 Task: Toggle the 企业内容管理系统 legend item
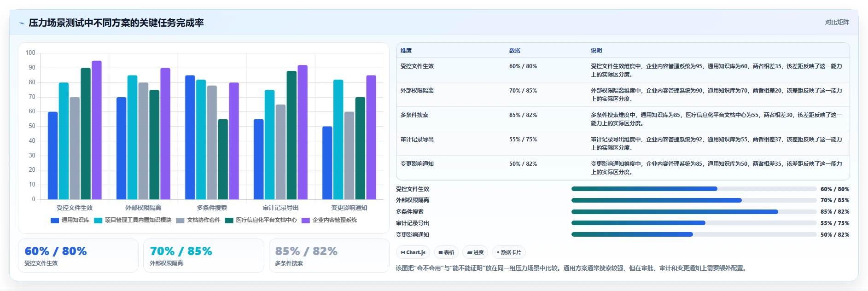point(329,220)
